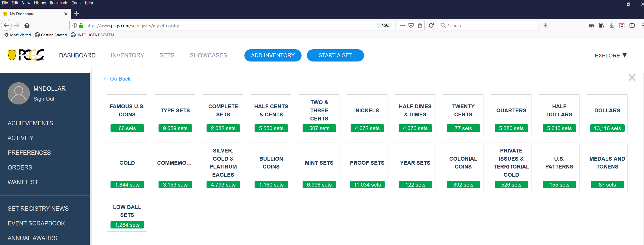Click the 6,996 sets badge under MINT SETS

[319, 185]
